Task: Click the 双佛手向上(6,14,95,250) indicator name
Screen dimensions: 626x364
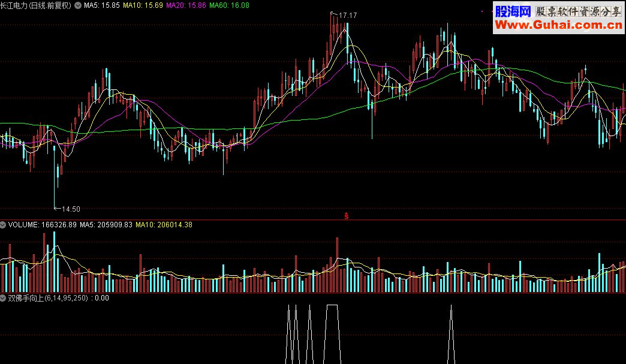Action: (x=48, y=298)
